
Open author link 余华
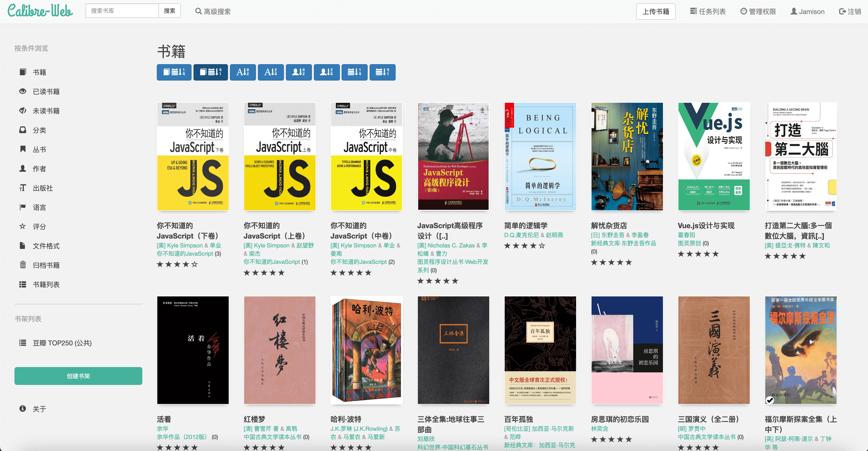tap(162, 429)
